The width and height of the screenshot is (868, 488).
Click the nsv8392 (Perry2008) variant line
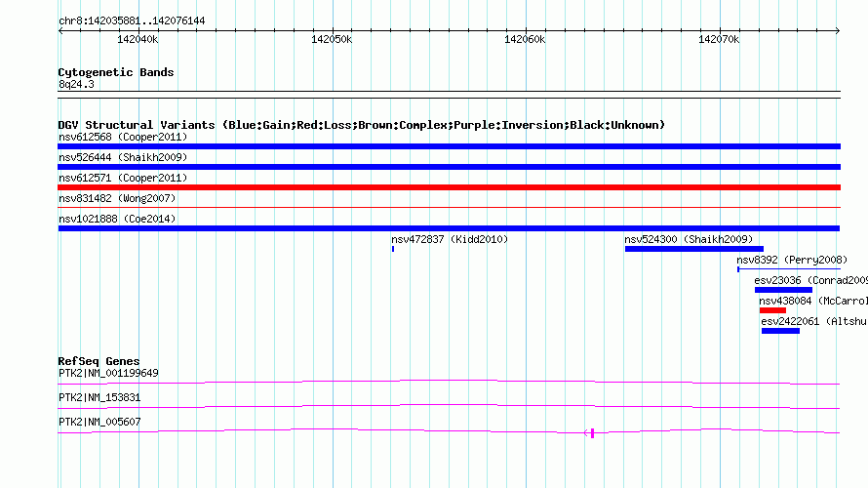tap(789, 269)
